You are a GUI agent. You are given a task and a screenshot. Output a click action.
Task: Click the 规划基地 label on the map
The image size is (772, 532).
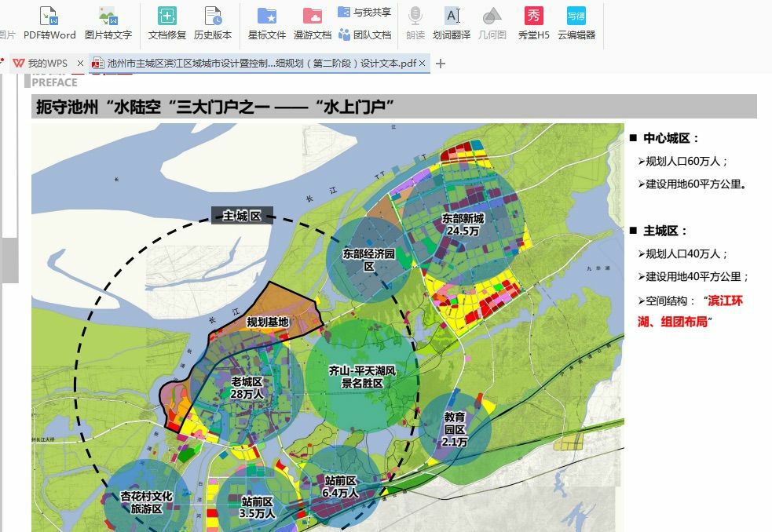(267, 322)
